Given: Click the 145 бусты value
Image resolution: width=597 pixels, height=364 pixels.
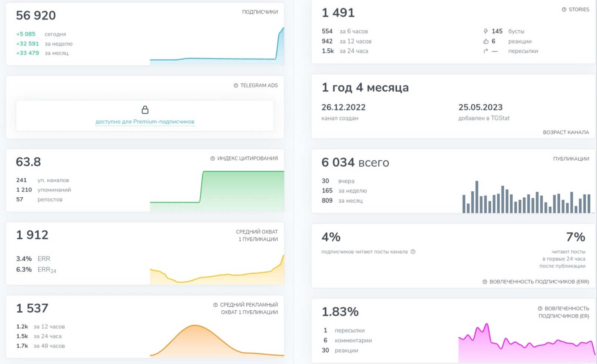Looking at the screenshot, I should click(x=497, y=31).
